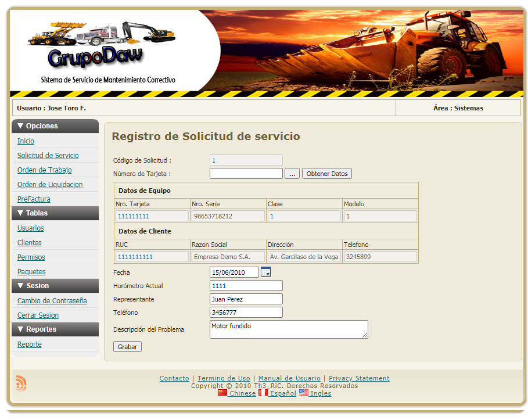Click the 'Área : Sistemas' text
Viewport: 528px width, 420px height.
tap(458, 108)
